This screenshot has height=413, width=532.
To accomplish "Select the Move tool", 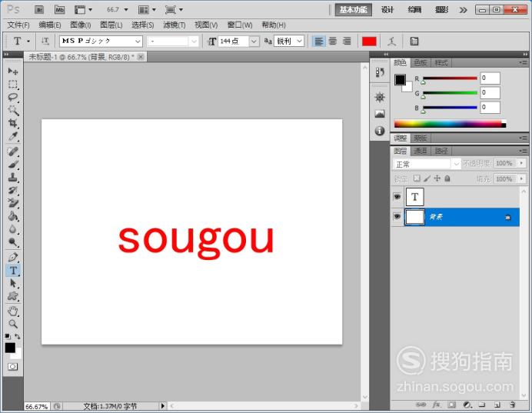I will tap(13, 72).
